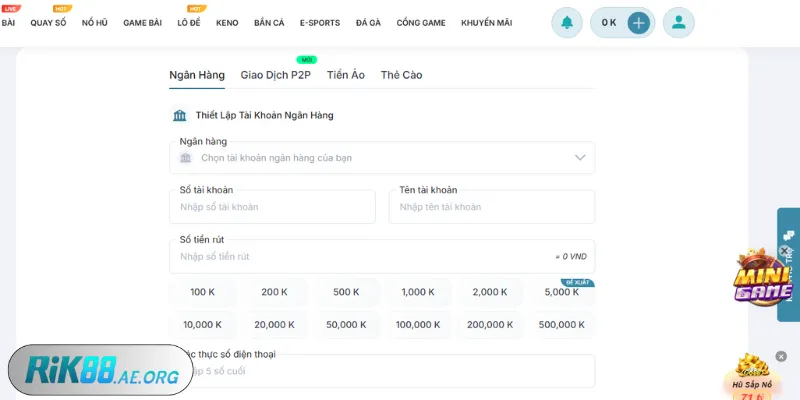
Task: Select the suggested 5,000 K amount
Action: coord(562,292)
